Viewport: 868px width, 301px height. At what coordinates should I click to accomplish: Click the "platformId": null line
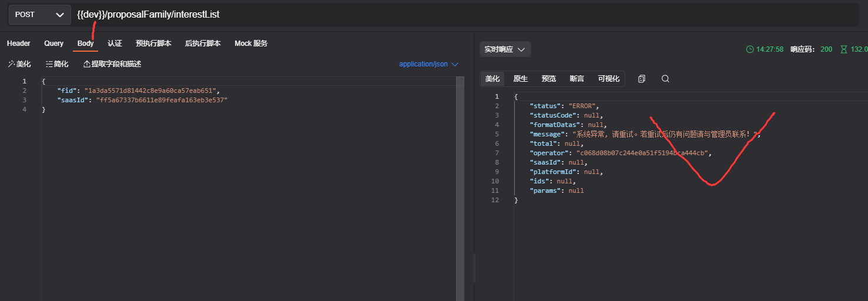tap(566, 172)
